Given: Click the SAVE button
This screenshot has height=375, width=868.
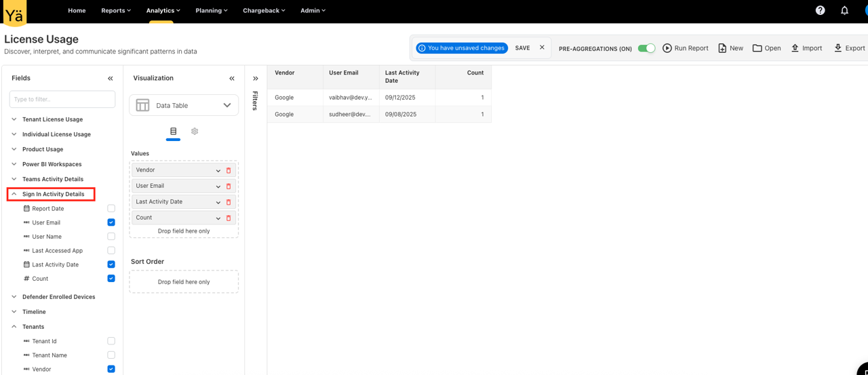Looking at the screenshot, I should (x=522, y=48).
